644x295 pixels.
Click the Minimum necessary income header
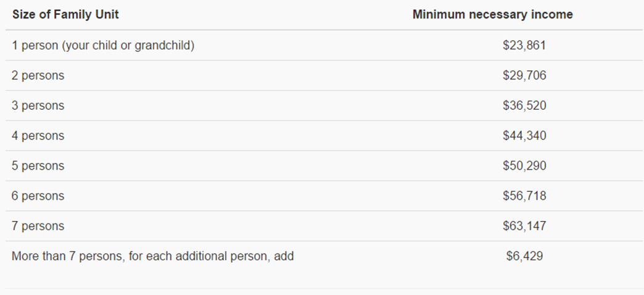click(492, 15)
